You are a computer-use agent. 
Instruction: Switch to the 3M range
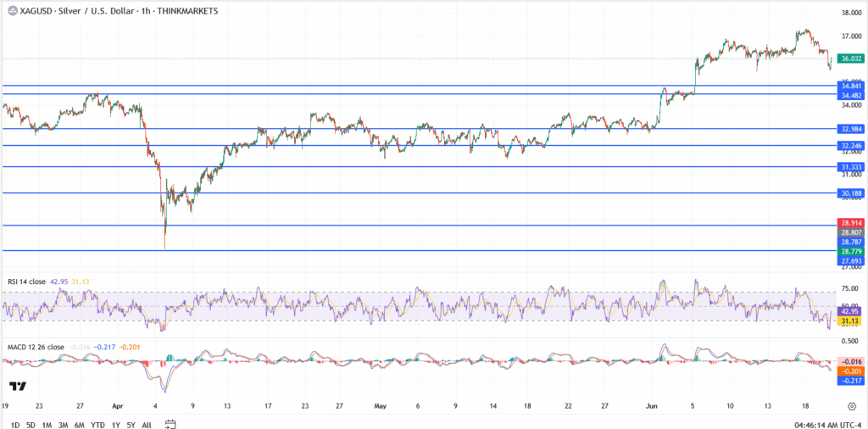64,424
